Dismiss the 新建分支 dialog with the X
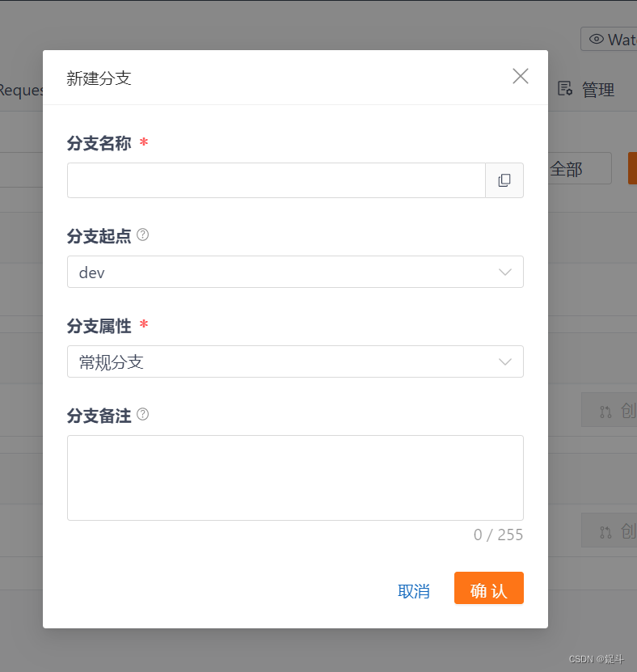The image size is (637, 672). point(520,75)
